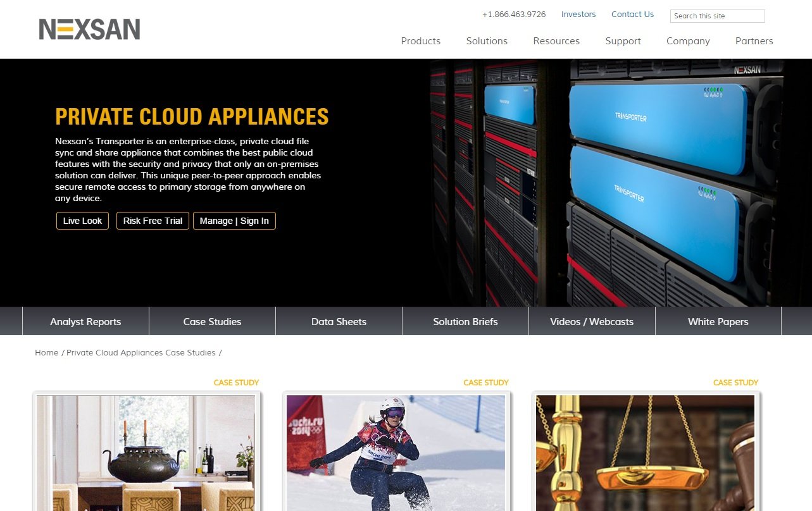Go to Home in the breadcrumb
Viewport: 812px width, 511px height.
[x=46, y=353]
